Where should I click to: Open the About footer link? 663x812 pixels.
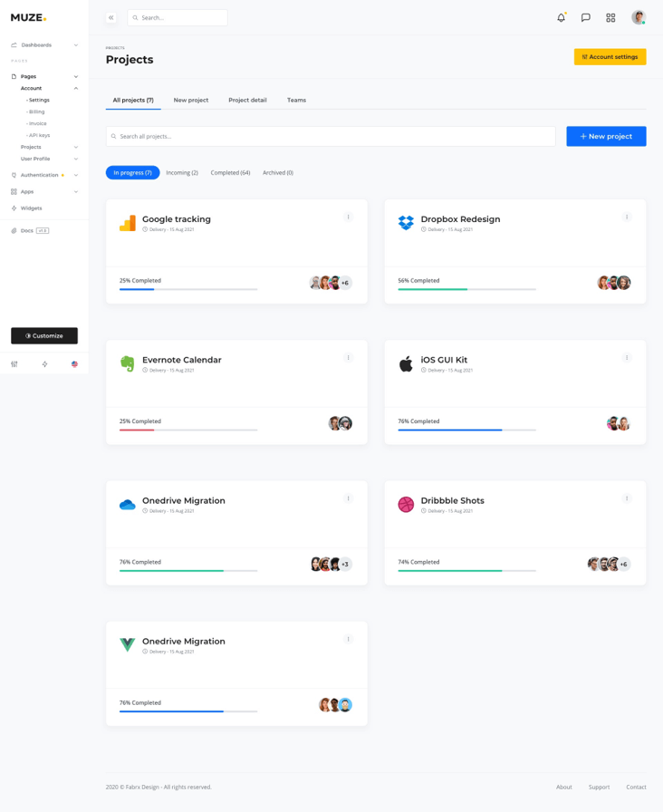(564, 788)
